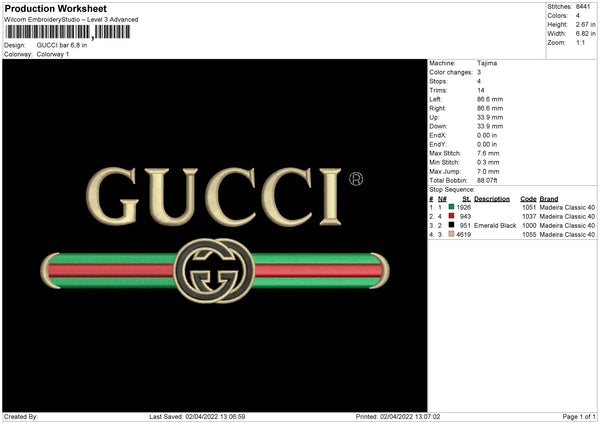Click the Brand column header
The image size is (600, 424).
(549, 199)
